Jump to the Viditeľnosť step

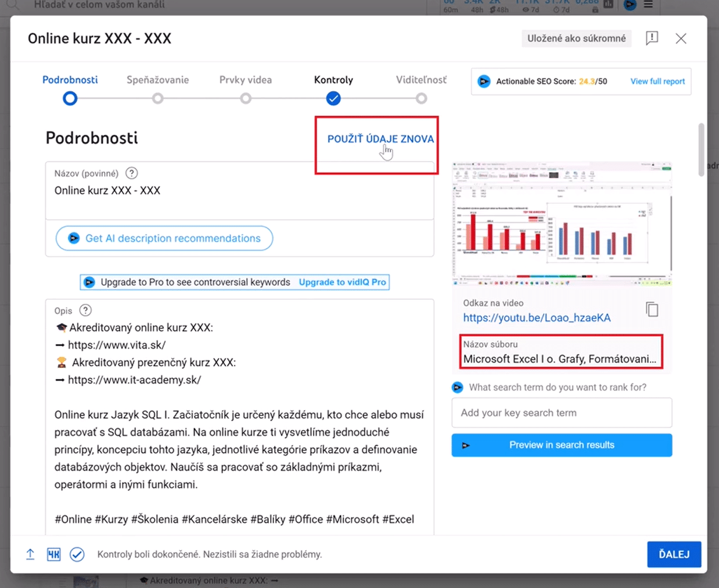tap(421, 98)
